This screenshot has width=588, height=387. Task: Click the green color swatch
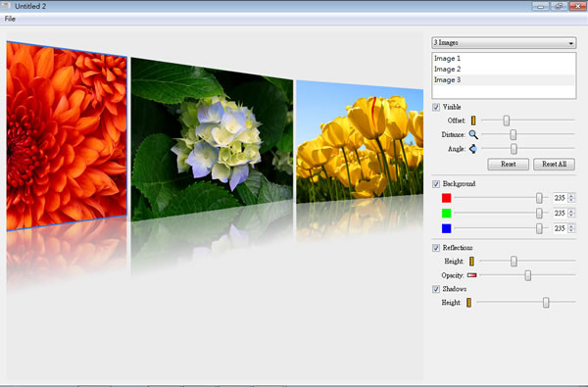click(446, 213)
